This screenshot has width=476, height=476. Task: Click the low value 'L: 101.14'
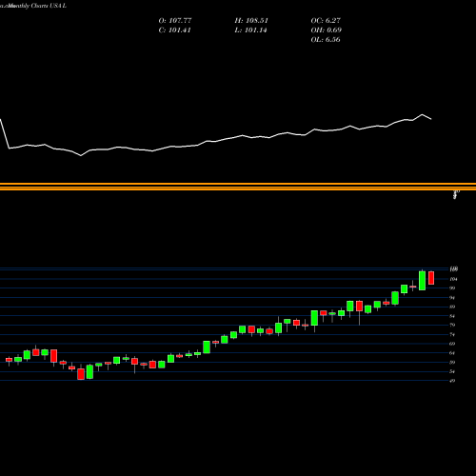pos(250,30)
